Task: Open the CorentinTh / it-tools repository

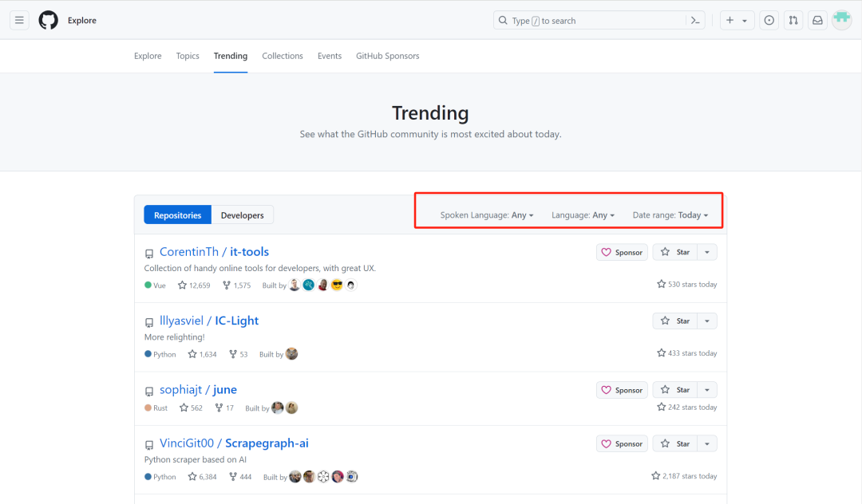Action: pyautogui.click(x=214, y=252)
